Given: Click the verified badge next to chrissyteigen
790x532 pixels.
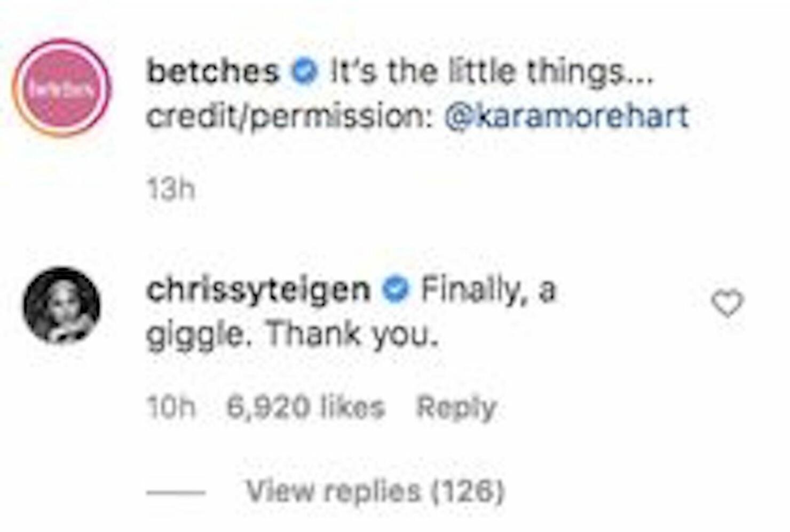Looking at the screenshot, I should [x=396, y=290].
